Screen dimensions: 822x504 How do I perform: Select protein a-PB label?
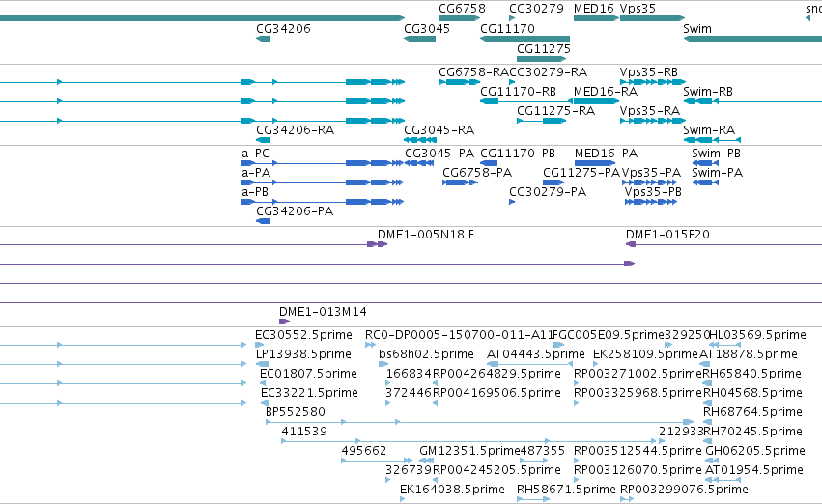tap(255, 193)
